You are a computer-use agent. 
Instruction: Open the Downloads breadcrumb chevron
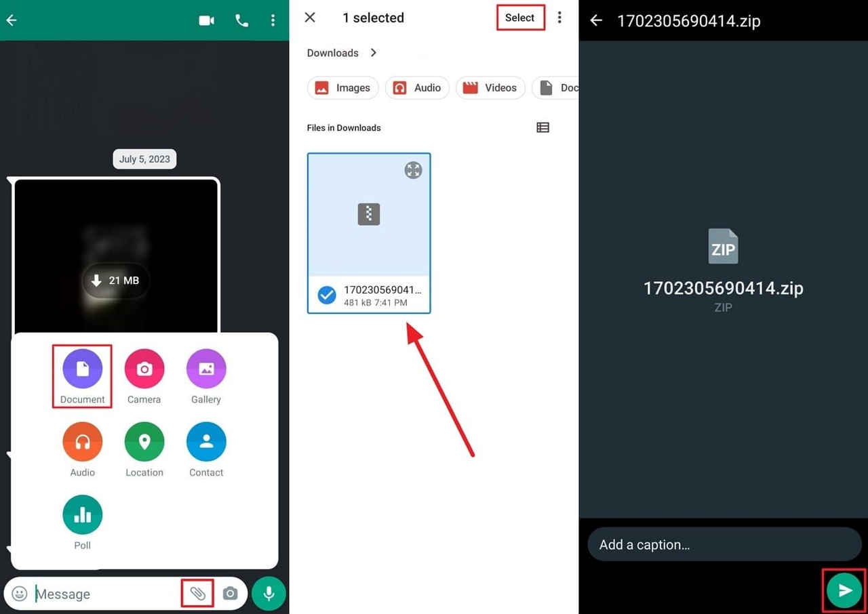[374, 53]
